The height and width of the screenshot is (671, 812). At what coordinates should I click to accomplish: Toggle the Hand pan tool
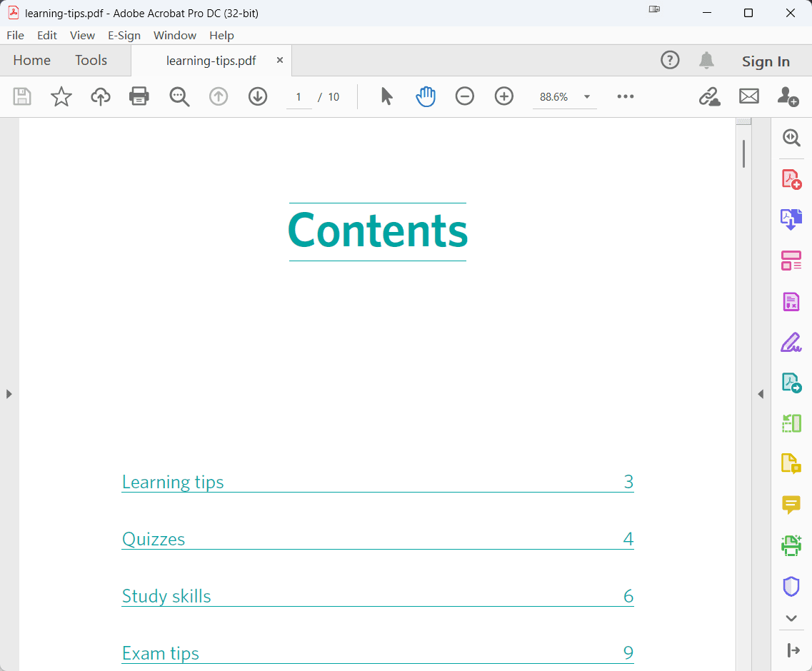(426, 96)
